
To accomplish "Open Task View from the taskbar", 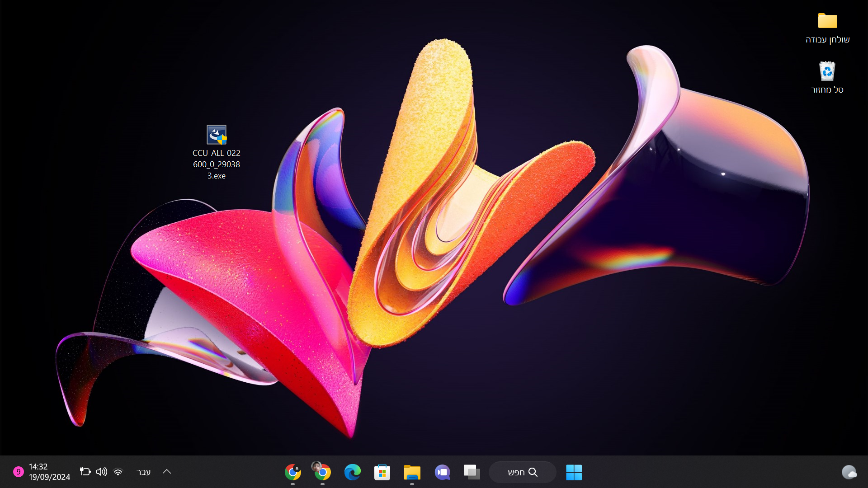I will click(472, 472).
